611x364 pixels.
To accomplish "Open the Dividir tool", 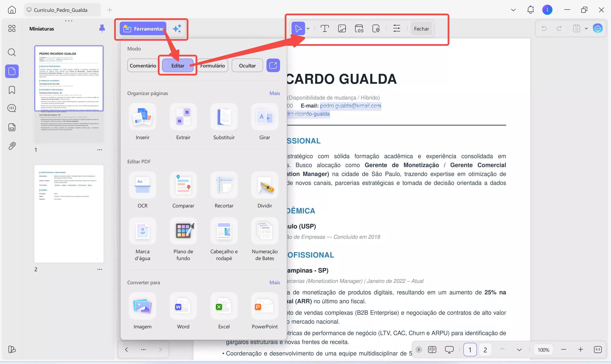I will click(x=265, y=190).
